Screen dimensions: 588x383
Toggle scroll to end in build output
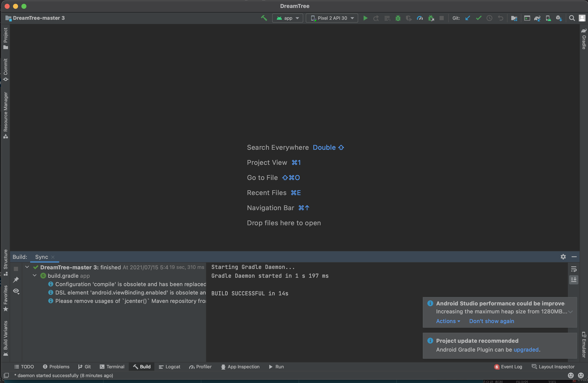pyautogui.click(x=574, y=280)
